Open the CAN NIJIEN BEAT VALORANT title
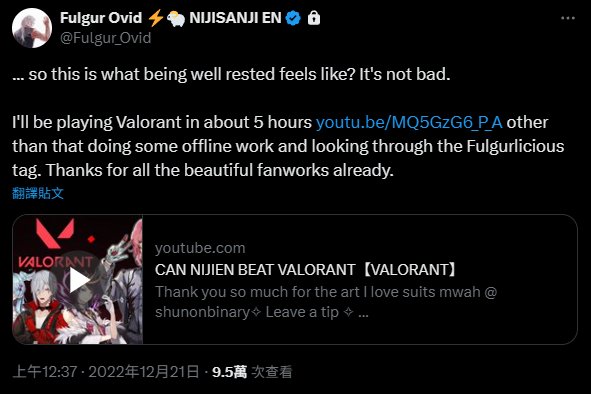 click(306, 270)
